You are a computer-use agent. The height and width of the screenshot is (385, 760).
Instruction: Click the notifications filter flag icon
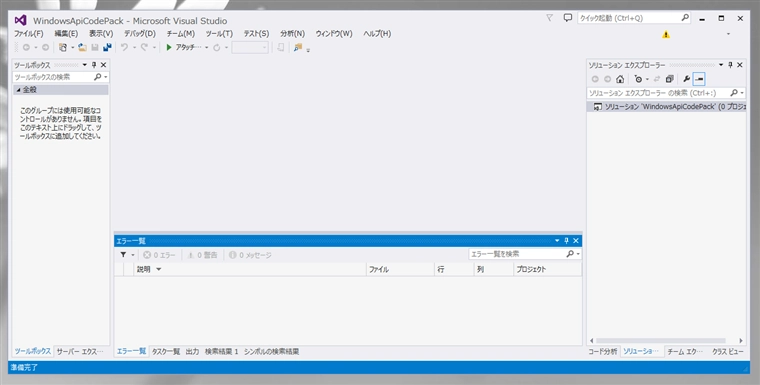549,18
